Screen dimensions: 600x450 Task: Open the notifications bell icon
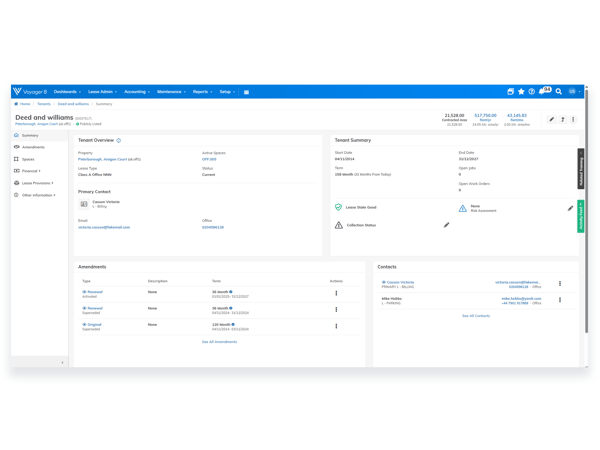tap(542, 91)
